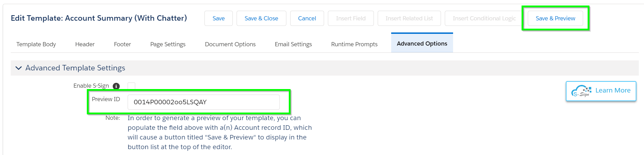Open the Runtime Prompts tab
The height and width of the screenshot is (155, 644).
point(354,44)
